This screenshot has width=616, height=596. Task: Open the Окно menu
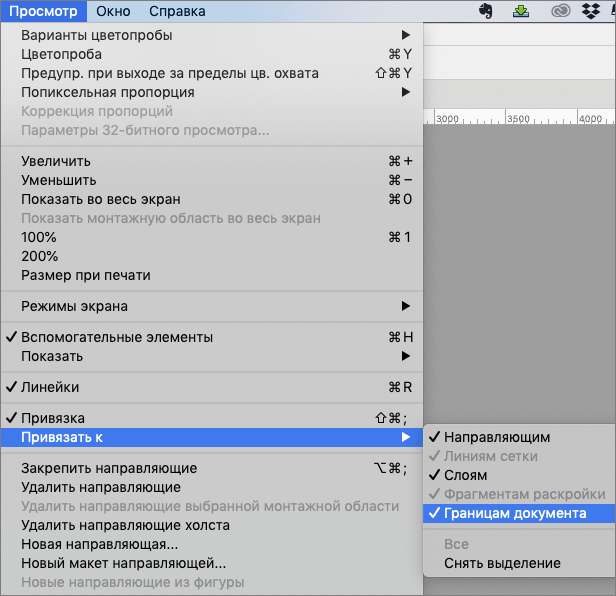click(x=113, y=11)
